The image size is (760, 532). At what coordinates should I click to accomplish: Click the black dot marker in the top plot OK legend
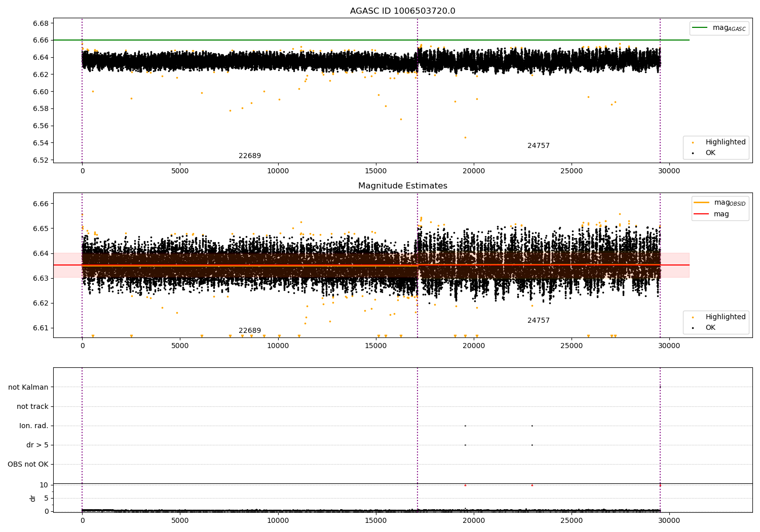point(693,153)
